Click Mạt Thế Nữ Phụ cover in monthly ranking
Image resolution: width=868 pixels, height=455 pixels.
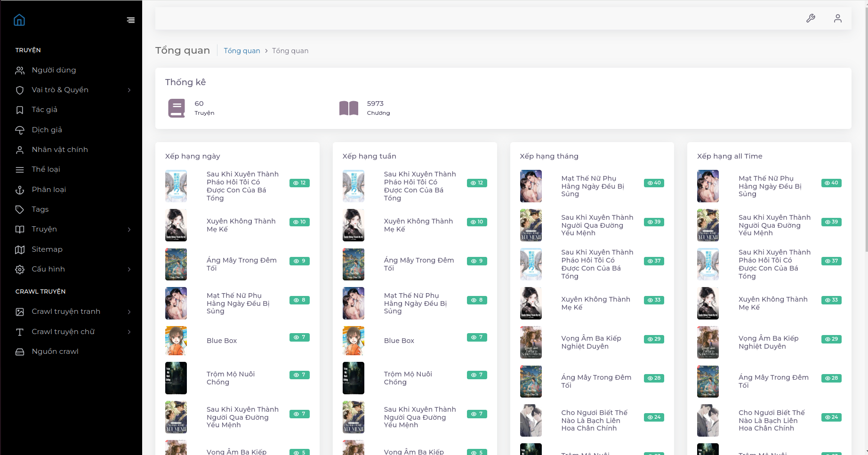point(531,186)
